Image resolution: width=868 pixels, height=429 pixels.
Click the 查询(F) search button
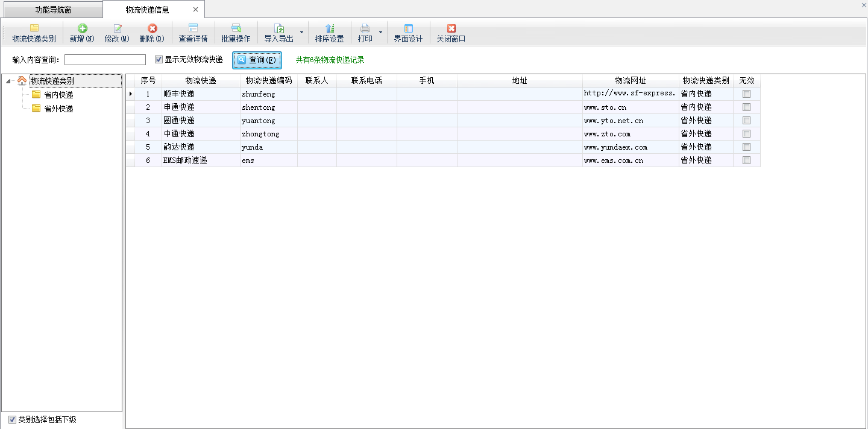257,60
